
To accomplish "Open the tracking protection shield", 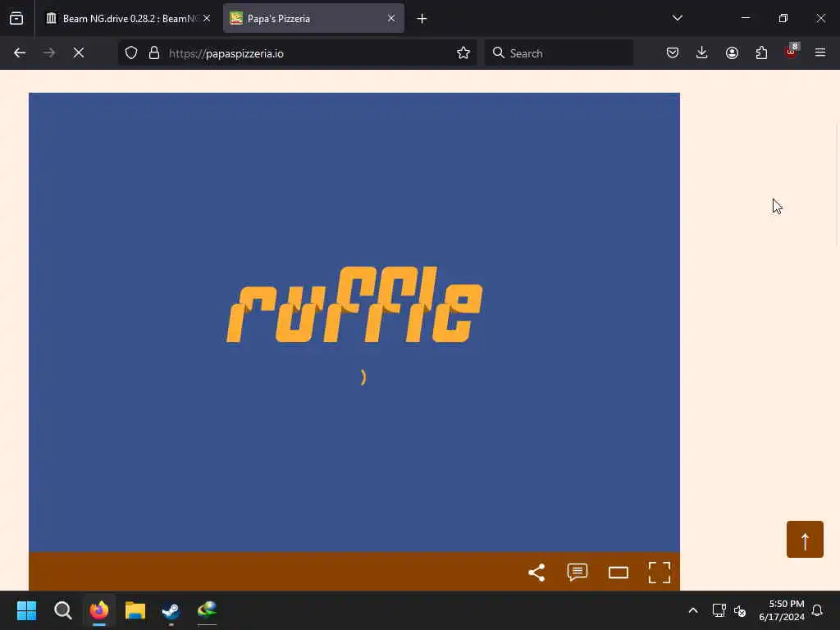I will pyautogui.click(x=131, y=53).
